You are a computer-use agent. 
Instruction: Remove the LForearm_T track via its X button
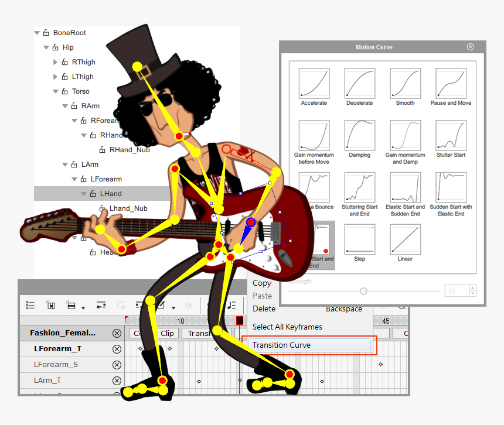pos(116,348)
